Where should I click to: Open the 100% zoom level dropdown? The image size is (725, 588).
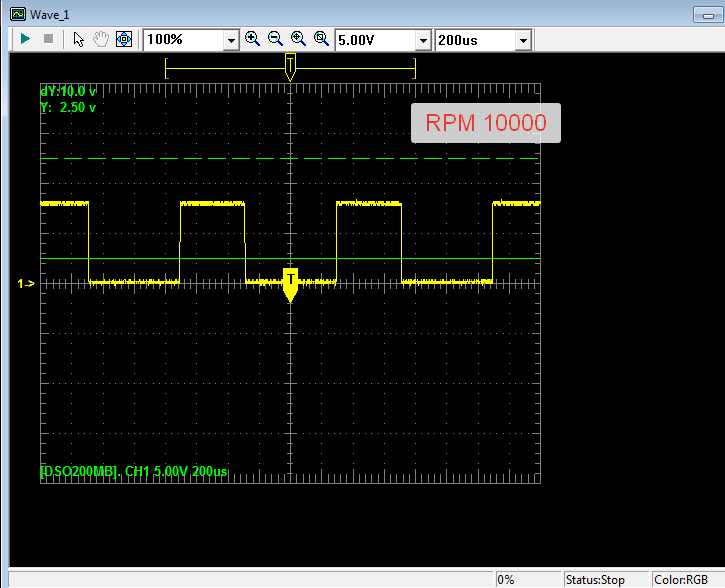231,41
